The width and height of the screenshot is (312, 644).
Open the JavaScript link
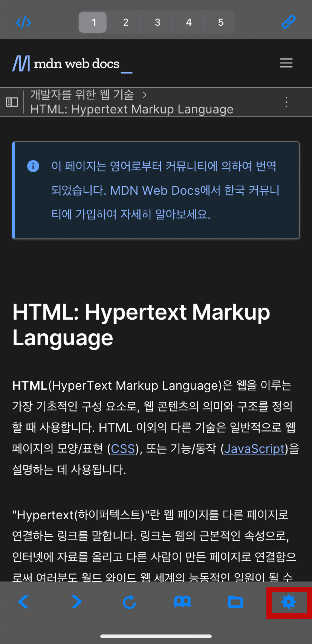pyautogui.click(x=254, y=449)
